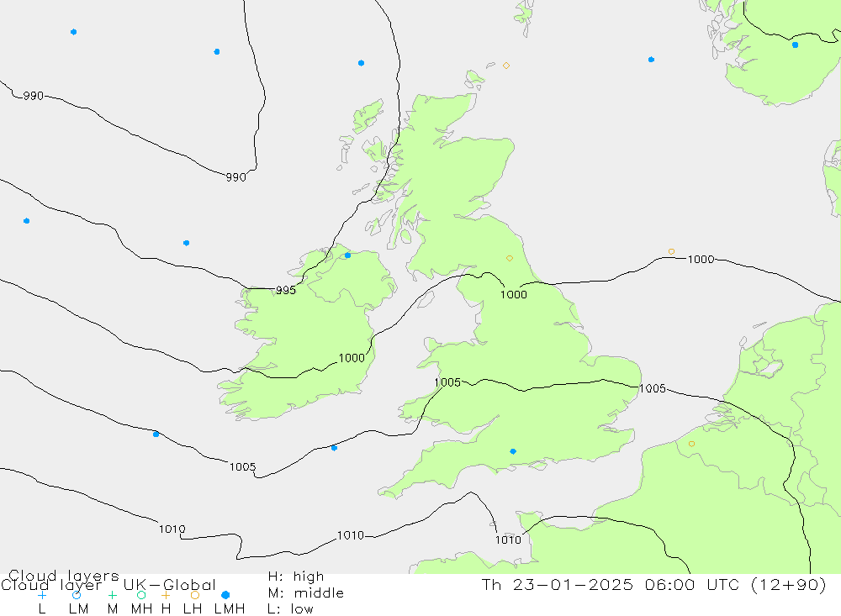The height and width of the screenshot is (616, 841).
Task: Click the 'MH' legend label
Action: click(141, 609)
